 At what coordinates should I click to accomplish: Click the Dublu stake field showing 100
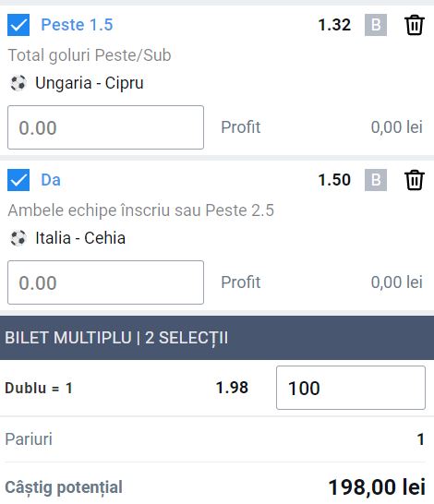(351, 388)
